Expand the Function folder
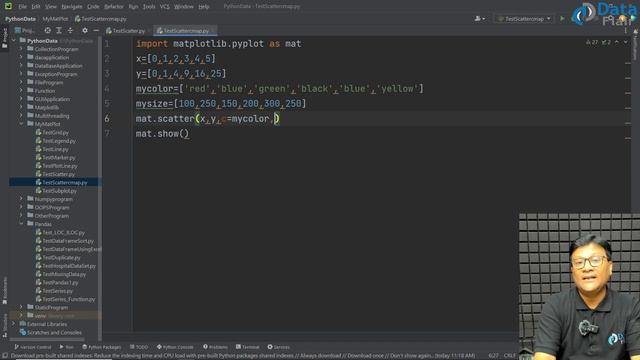Image resolution: width=640 pixels, height=360 pixels. click(x=21, y=91)
